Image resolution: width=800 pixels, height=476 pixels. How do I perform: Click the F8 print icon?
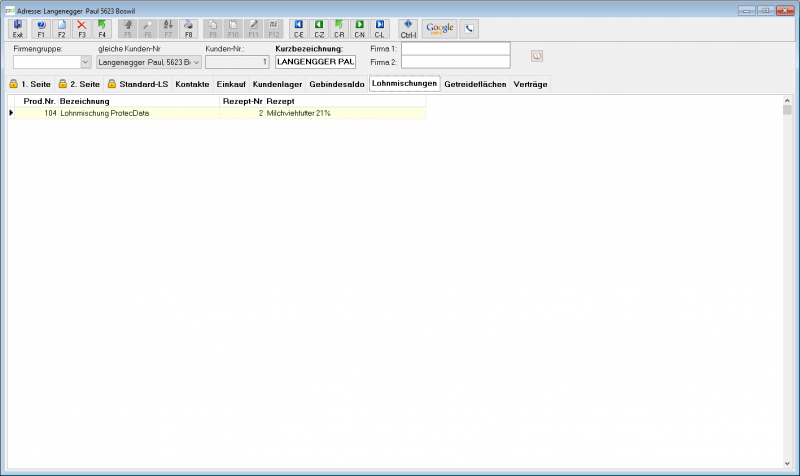tap(188, 29)
